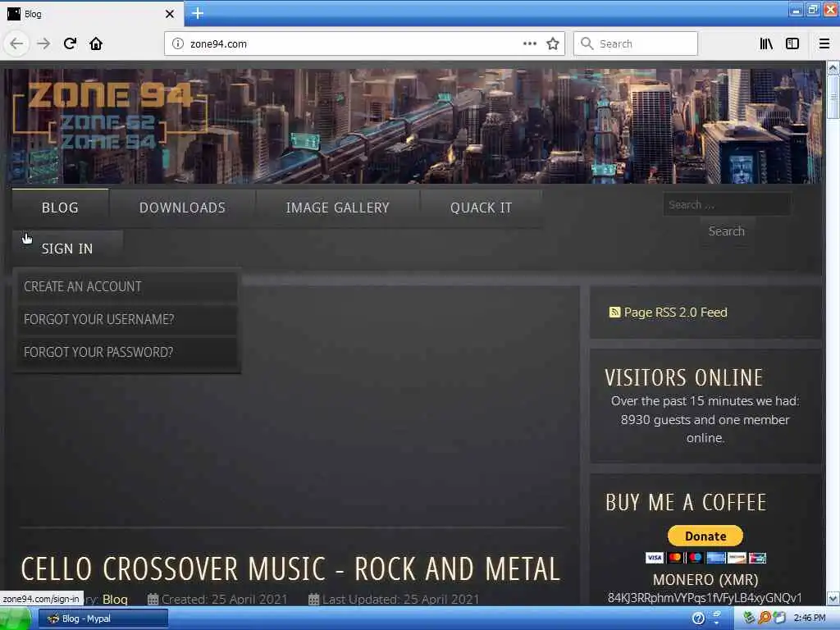Open the page actions three-dot menu

point(529,43)
